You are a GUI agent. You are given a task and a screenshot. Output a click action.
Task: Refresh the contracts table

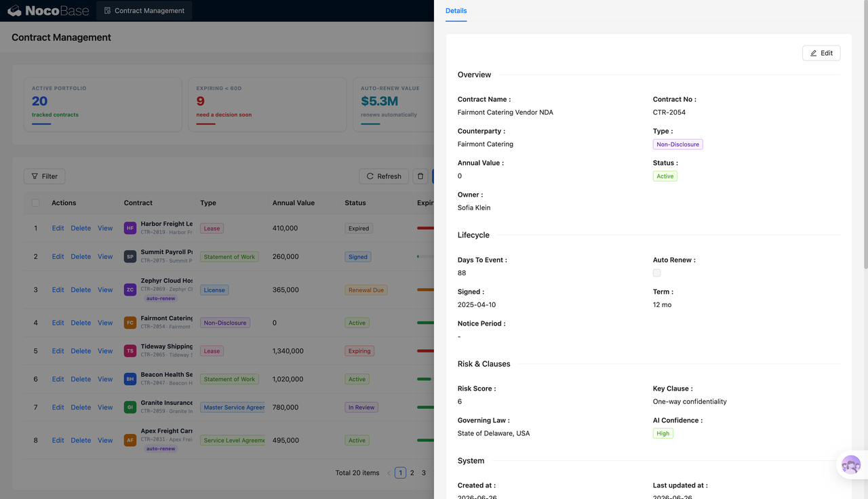384,176
